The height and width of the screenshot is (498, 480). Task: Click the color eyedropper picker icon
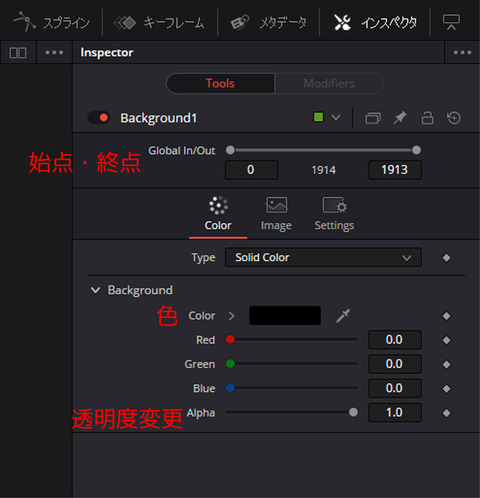point(343,316)
